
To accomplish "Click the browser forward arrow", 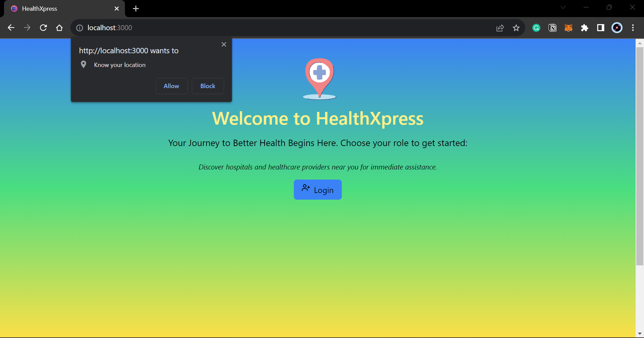I will [27, 28].
